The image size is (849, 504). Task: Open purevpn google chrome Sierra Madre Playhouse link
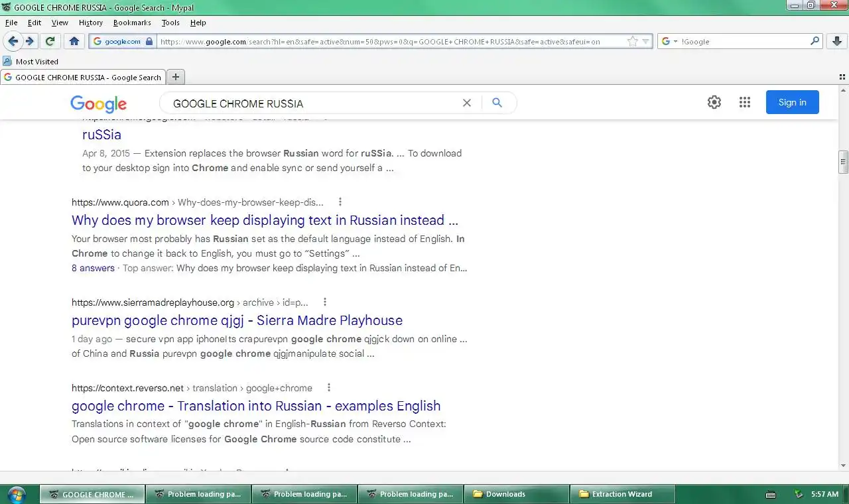tap(237, 320)
